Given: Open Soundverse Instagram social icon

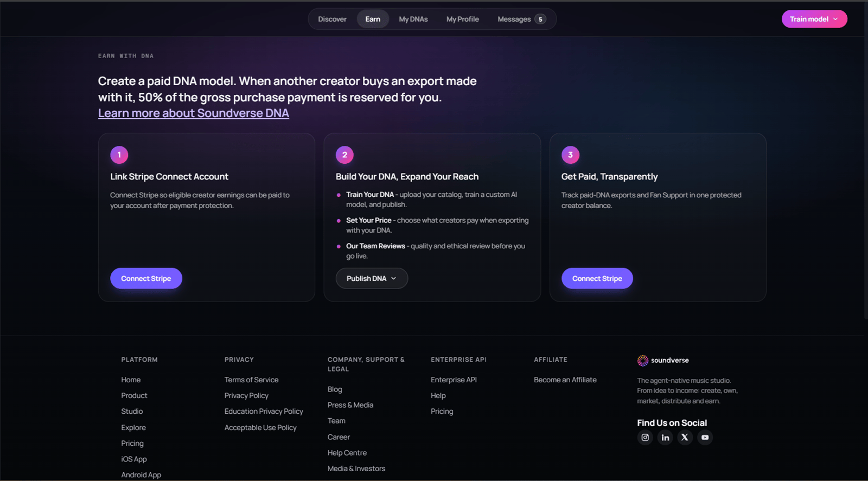Looking at the screenshot, I should click(x=645, y=438).
